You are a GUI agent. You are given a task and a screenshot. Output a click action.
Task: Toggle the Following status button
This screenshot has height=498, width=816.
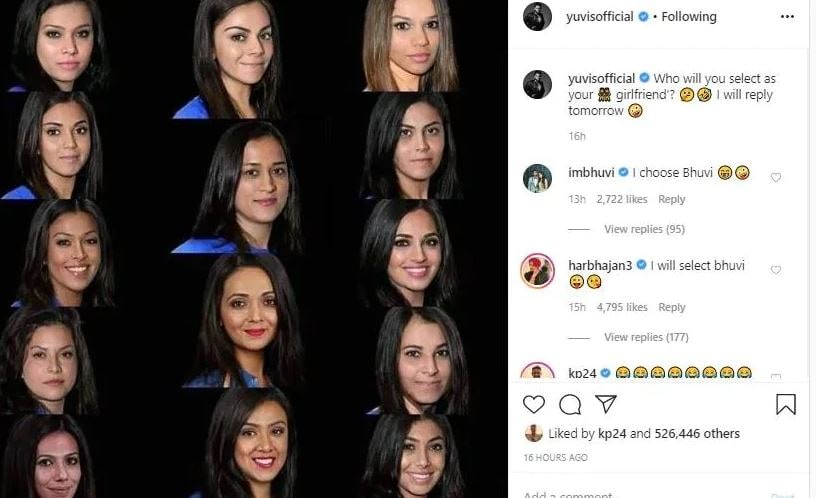[x=688, y=17]
